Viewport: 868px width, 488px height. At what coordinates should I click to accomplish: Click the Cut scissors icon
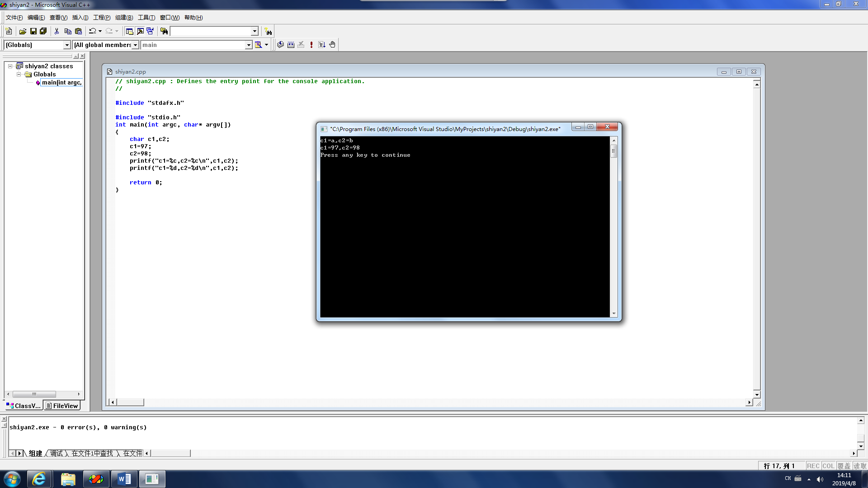pos(57,31)
